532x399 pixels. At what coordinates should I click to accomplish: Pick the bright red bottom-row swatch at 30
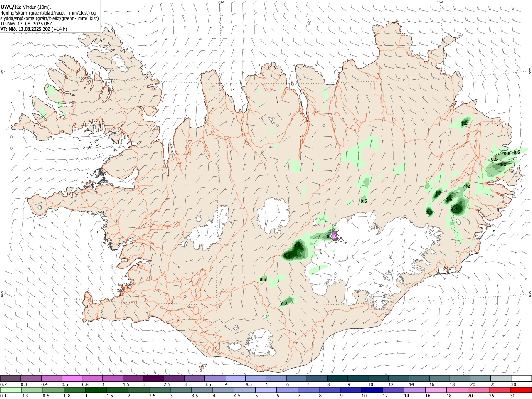click(521, 390)
